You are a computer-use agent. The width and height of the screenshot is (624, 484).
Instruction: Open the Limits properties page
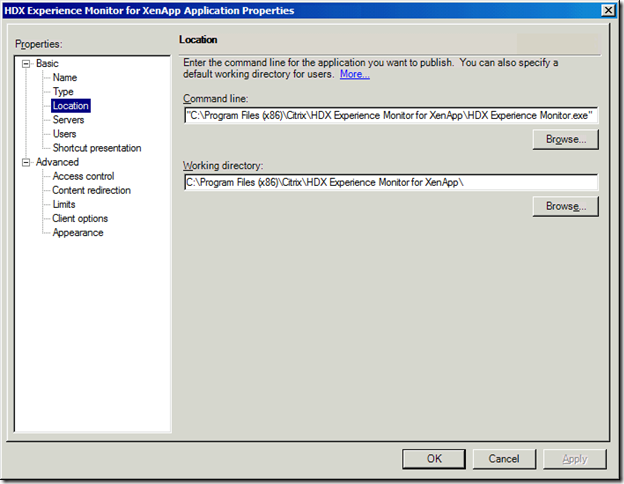(x=64, y=205)
